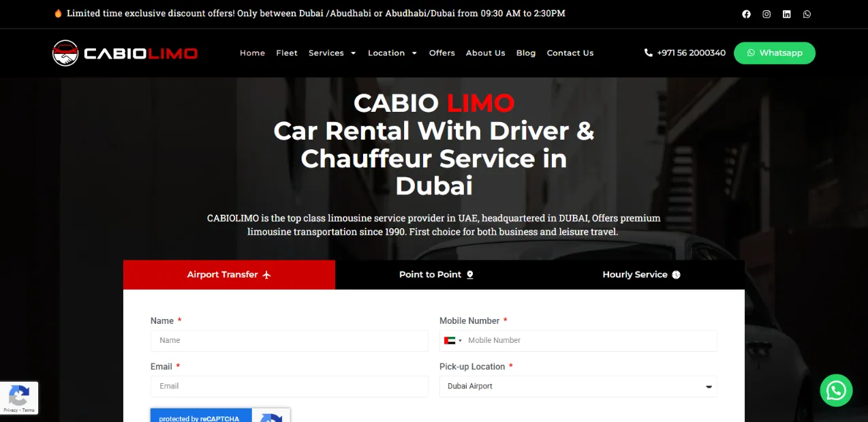This screenshot has width=868, height=422.
Task: Click into the Name input field
Action: (289, 341)
